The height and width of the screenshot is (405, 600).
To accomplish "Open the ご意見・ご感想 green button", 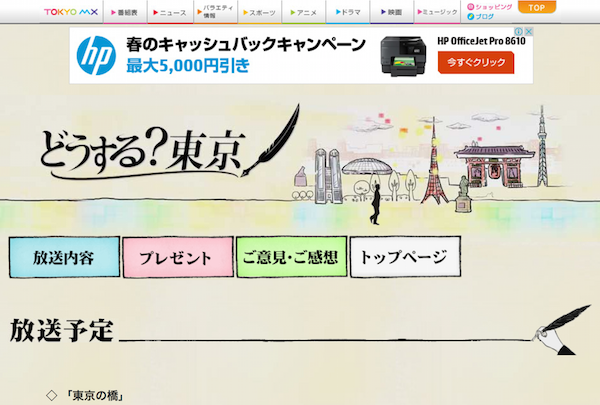I will [x=292, y=257].
